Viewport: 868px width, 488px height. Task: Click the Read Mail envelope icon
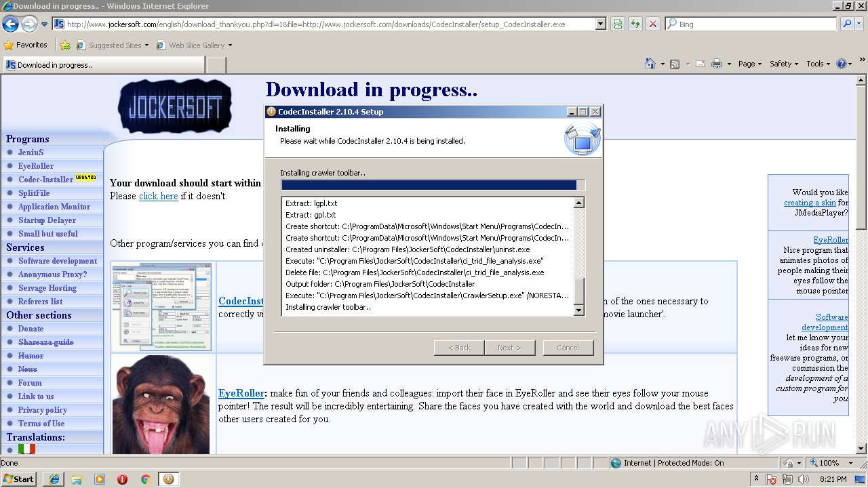point(699,64)
